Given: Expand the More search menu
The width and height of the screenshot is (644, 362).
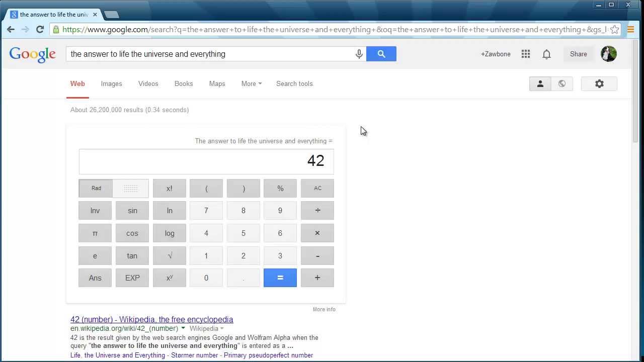Looking at the screenshot, I should pyautogui.click(x=252, y=84).
